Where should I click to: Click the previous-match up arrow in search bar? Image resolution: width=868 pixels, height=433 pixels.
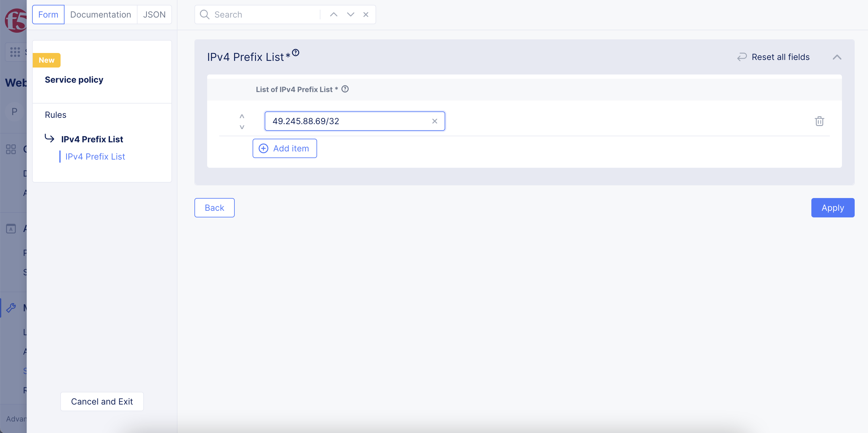[333, 15]
